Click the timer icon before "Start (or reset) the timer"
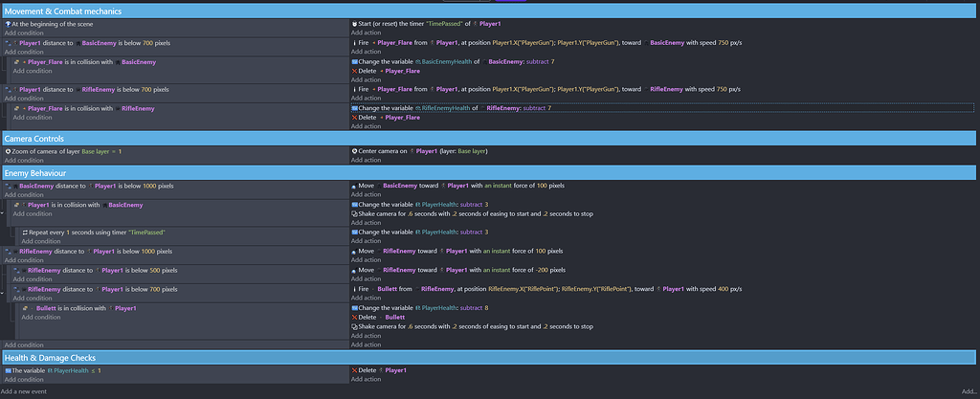The width and height of the screenshot is (980, 399). click(354, 23)
